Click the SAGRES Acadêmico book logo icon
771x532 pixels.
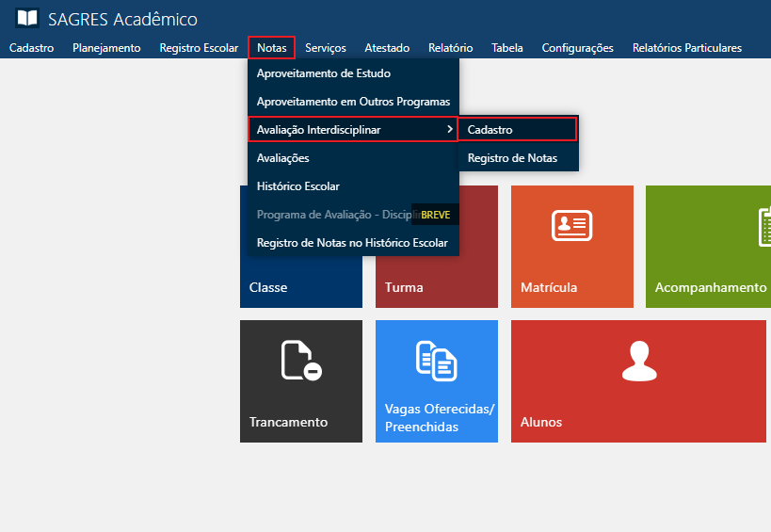(x=27, y=19)
